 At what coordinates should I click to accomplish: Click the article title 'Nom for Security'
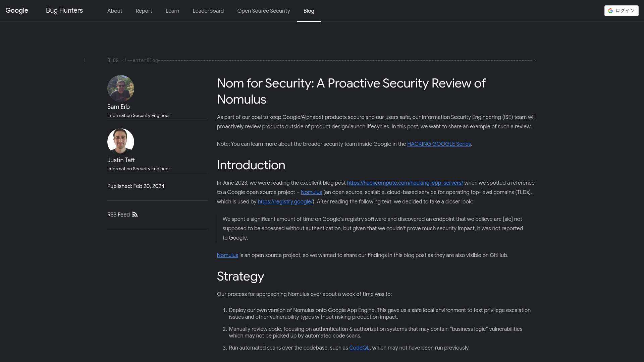(351, 91)
